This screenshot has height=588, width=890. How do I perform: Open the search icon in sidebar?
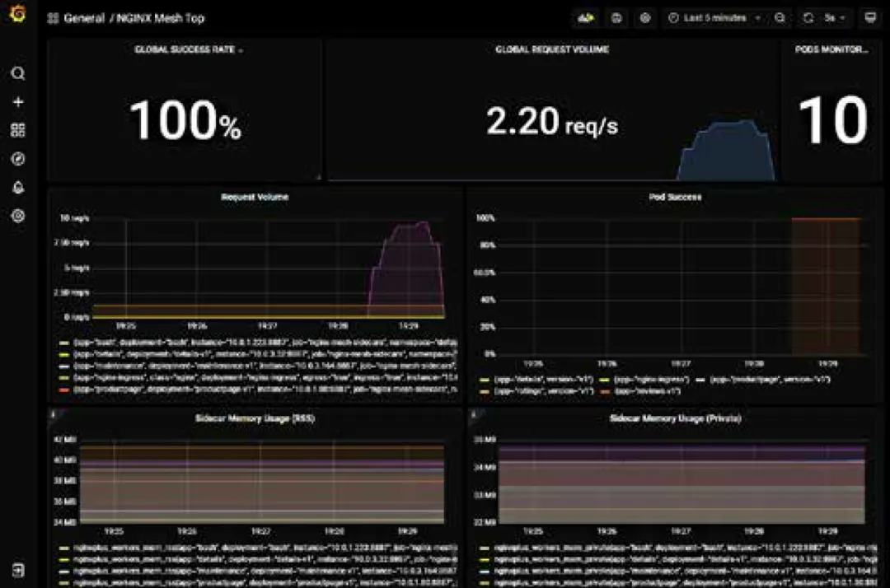(18, 73)
